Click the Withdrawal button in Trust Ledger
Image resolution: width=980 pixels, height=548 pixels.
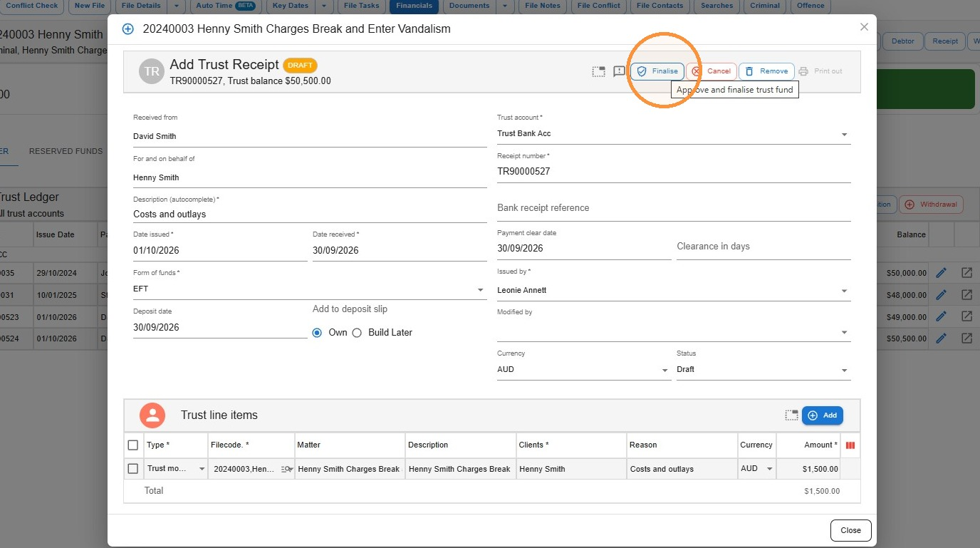[932, 205]
